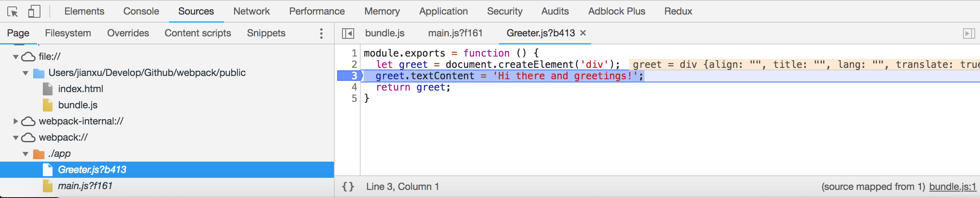Collapse the file:// tree node
Viewport: 980px width, 198px height.
(x=16, y=57)
